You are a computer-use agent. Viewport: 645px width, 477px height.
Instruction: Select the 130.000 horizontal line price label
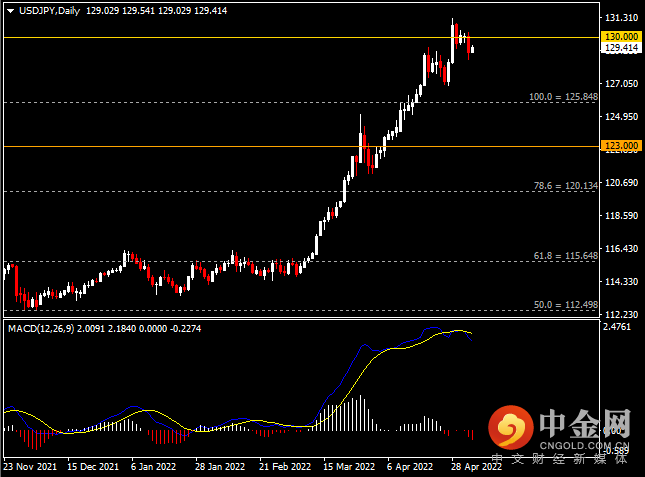point(622,37)
